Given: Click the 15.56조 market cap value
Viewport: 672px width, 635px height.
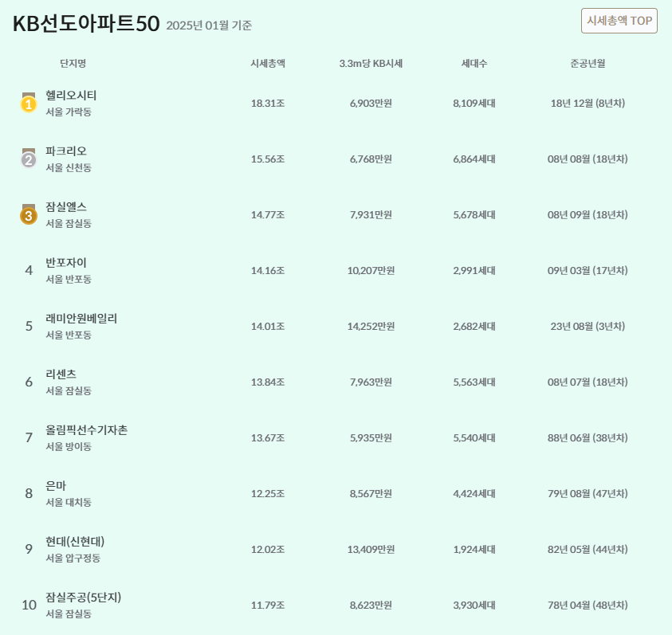Looking at the screenshot, I should (x=268, y=159).
